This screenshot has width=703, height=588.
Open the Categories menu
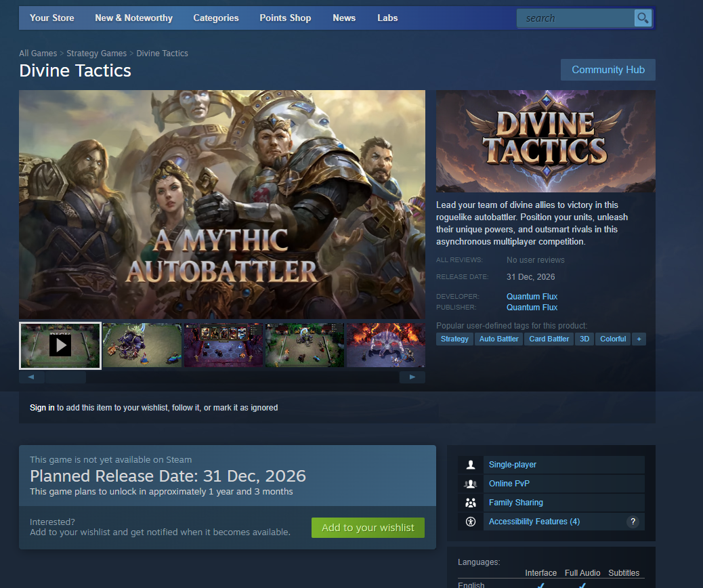(215, 18)
